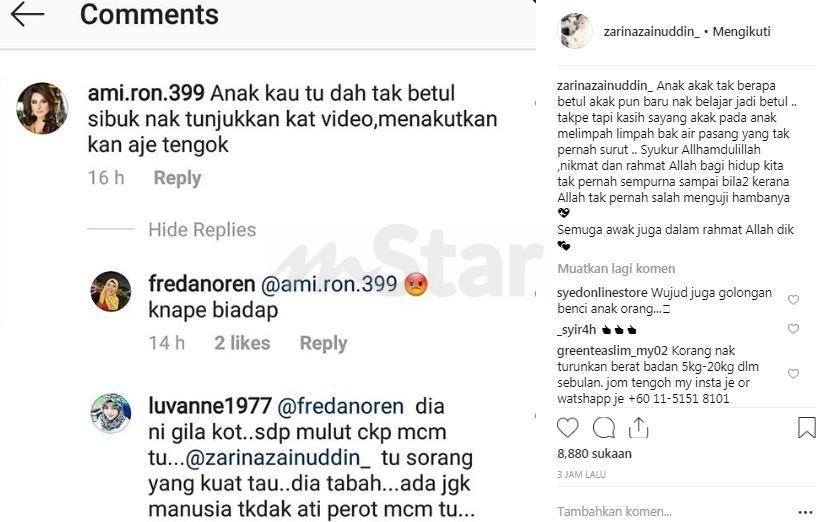Open zarinazainuddin_ profile picture
Image resolution: width=816 pixels, height=522 pixels.
(575, 31)
